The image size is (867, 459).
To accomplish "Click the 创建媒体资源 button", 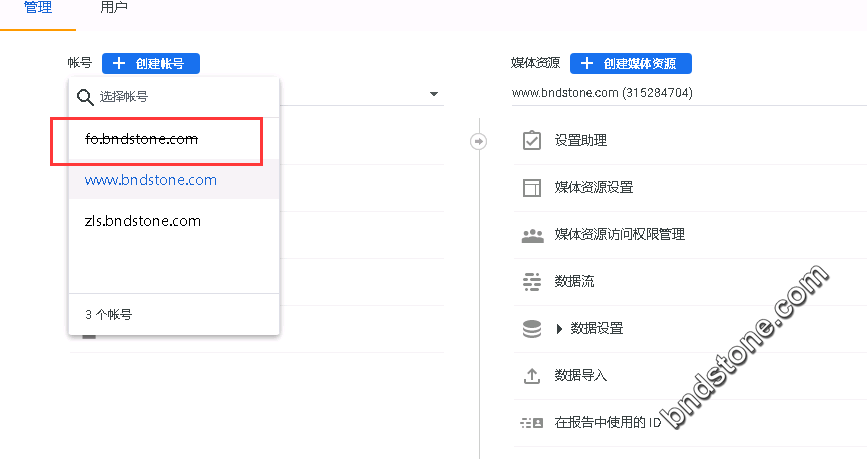I will (630, 63).
